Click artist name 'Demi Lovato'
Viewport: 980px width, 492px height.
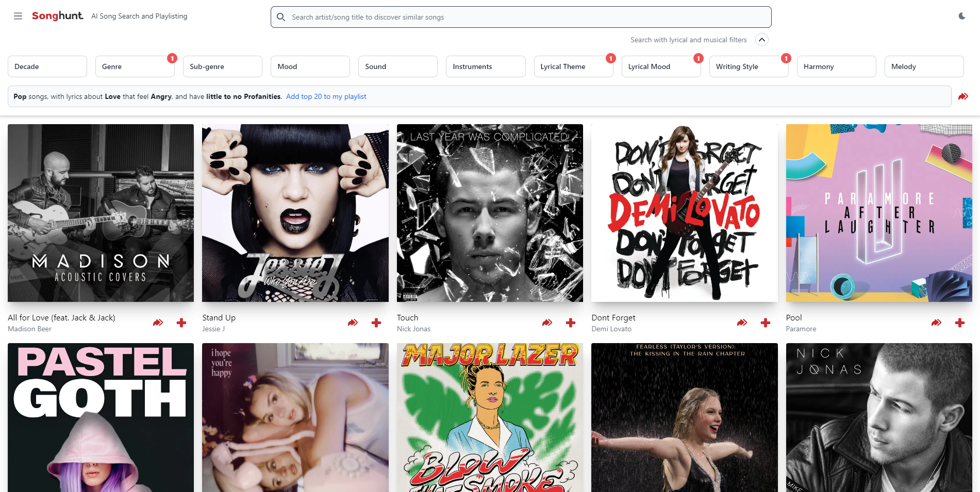point(611,329)
